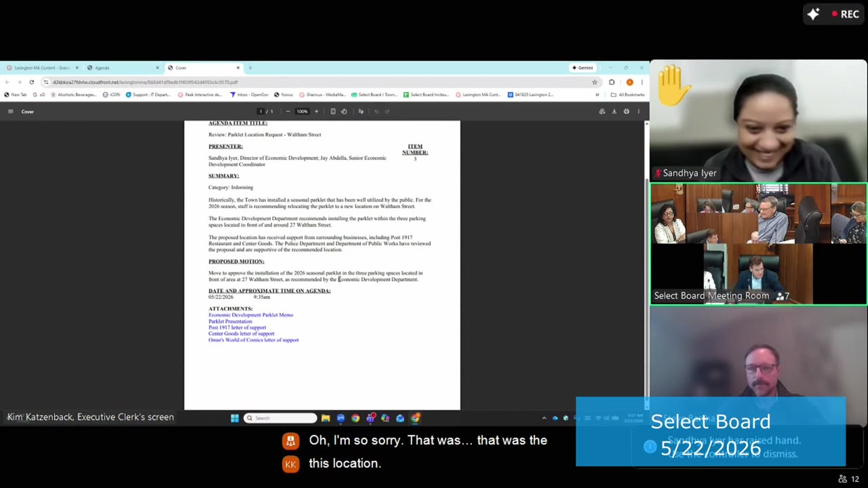The image size is (868, 488).
Task: Open the All Bookmarks folder
Action: pos(627,95)
